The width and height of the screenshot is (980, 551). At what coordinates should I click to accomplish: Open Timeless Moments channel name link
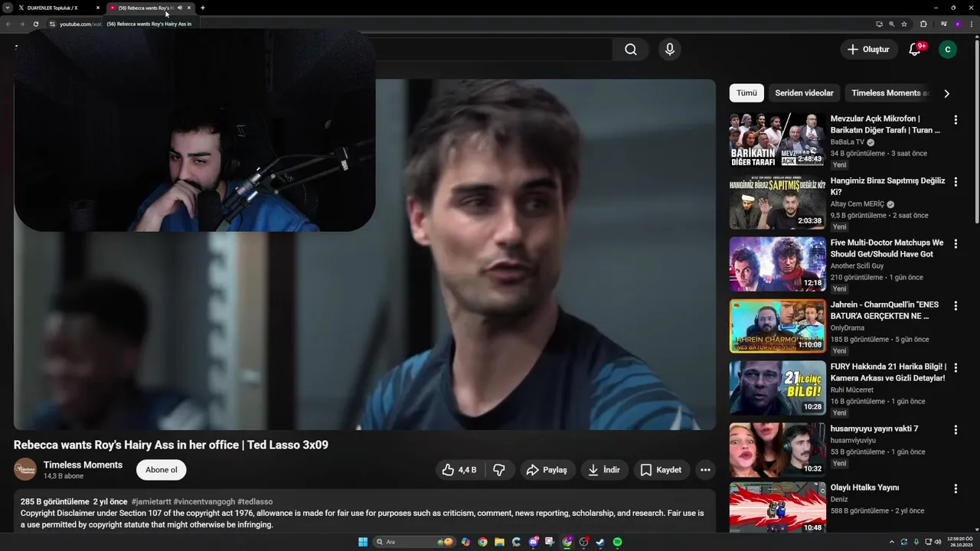coord(83,465)
